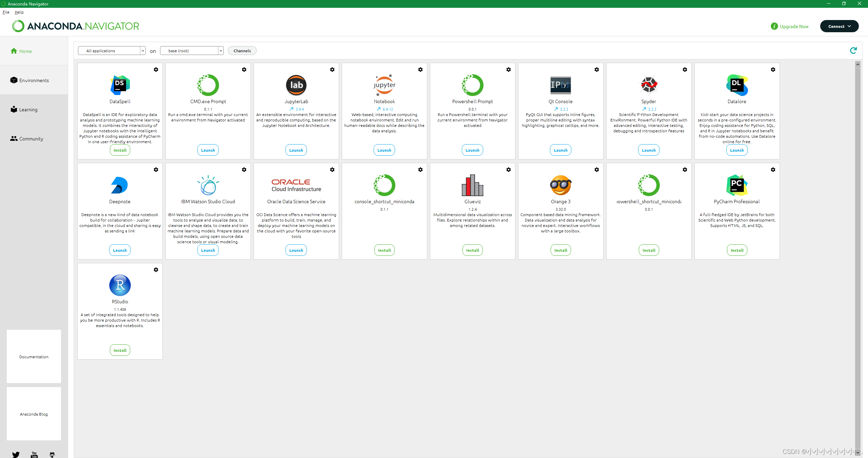
Task: Click the RStudio application icon
Action: pos(119,285)
